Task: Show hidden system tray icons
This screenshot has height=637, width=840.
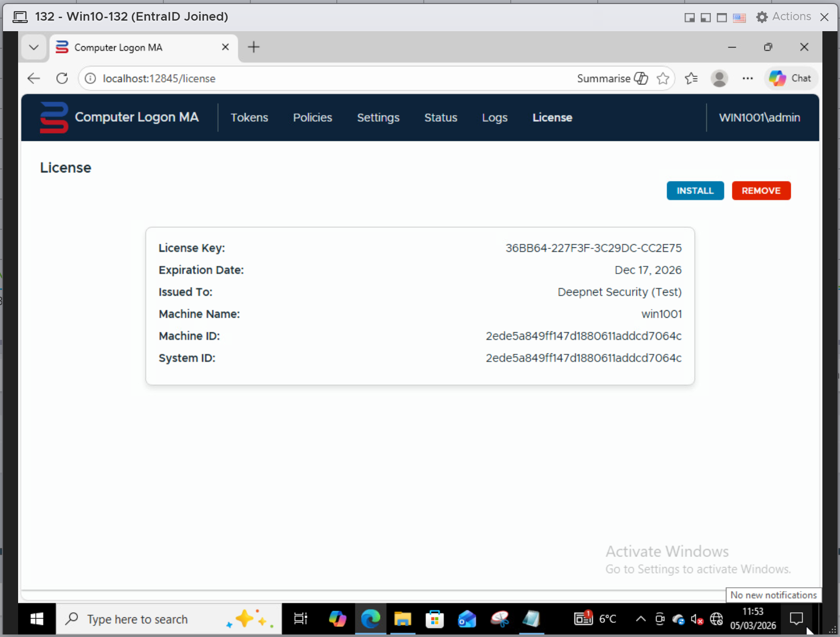Action: pyautogui.click(x=640, y=619)
